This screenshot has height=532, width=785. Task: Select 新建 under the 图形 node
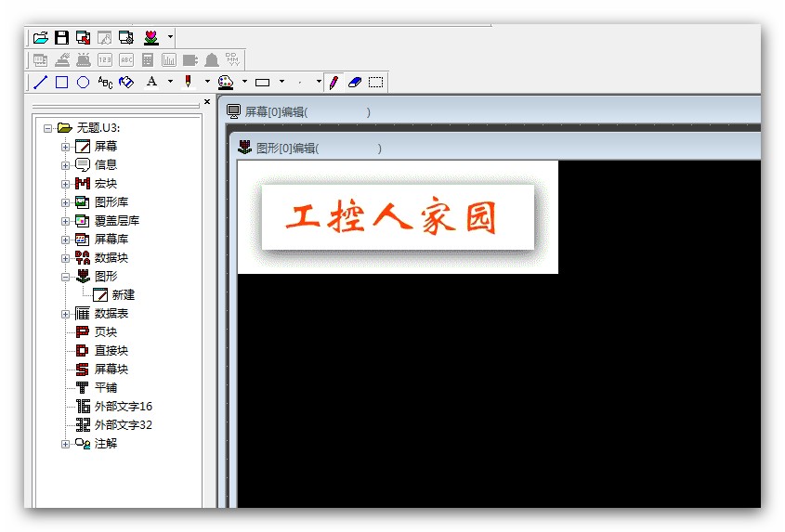[x=123, y=295]
